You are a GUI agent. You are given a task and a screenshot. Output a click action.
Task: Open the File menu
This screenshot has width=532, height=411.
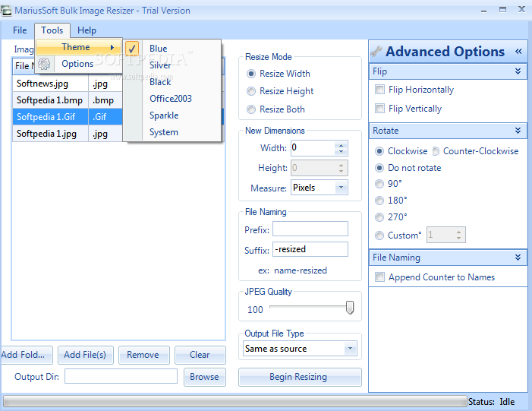pos(20,30)
